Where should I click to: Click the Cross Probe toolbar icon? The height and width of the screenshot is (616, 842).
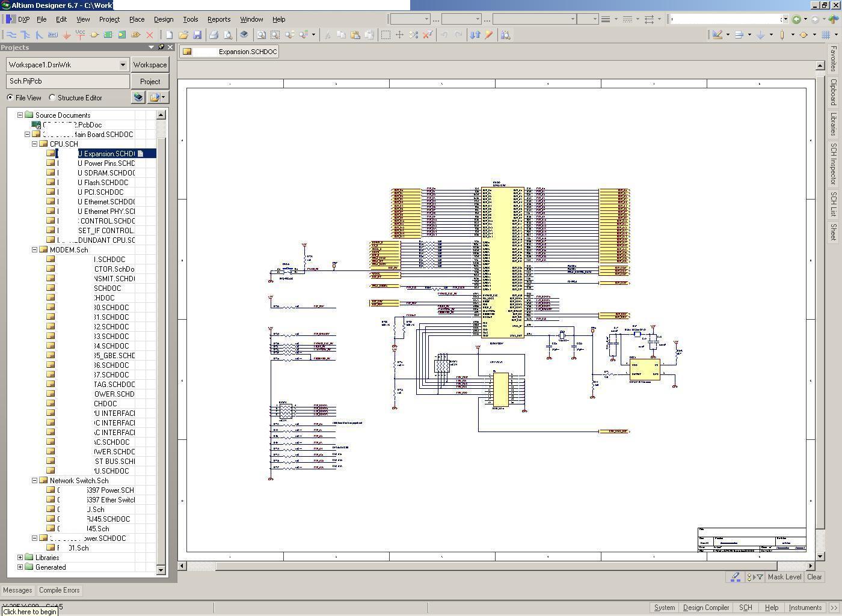[x=476, y=34]
